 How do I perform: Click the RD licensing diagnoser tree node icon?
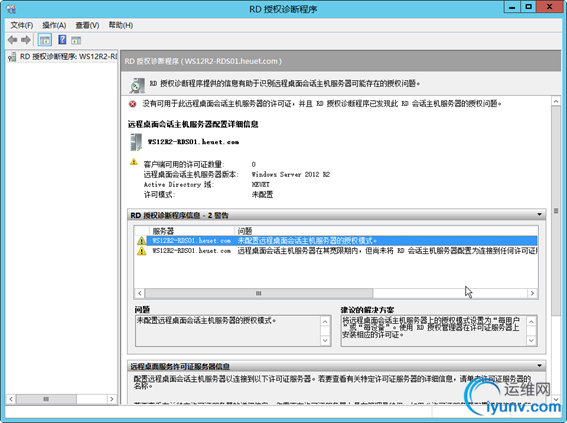coord(12,57)
